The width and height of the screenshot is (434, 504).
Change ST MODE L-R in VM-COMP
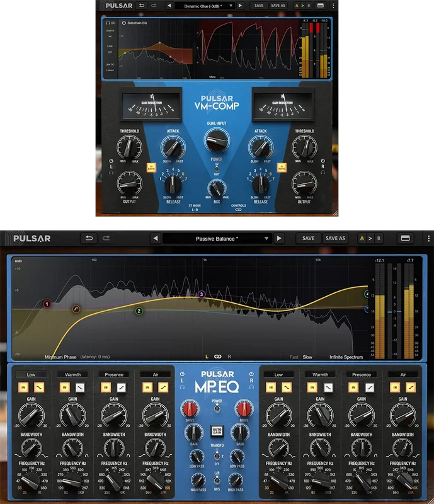point(195,210)
